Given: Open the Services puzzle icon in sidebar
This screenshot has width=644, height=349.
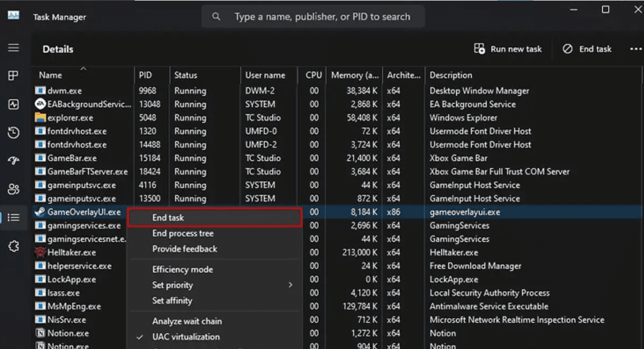Looking at the screenshot, I should coord(13,246).
